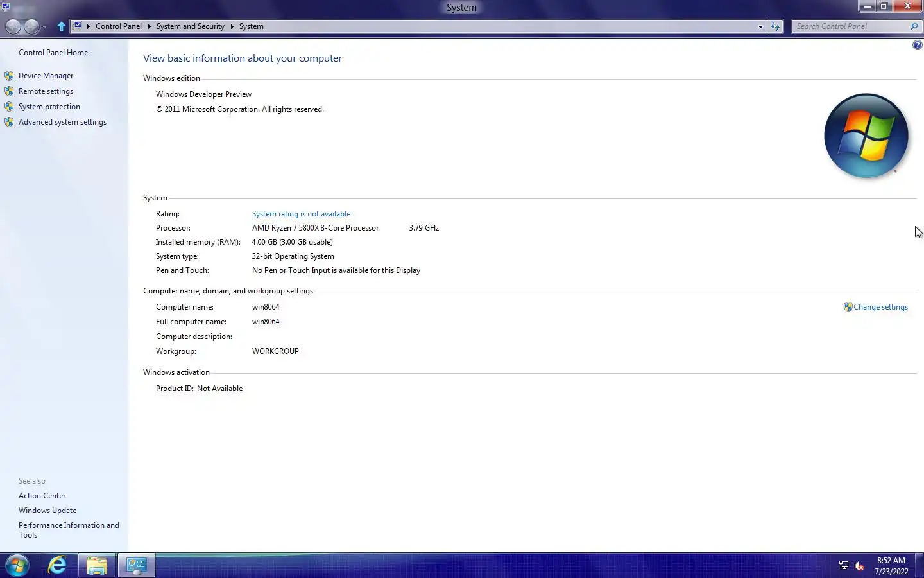The width and height of the screenshot is (924, 578).
Task: Open the Help question mark icon
Action: click(917, 45)
